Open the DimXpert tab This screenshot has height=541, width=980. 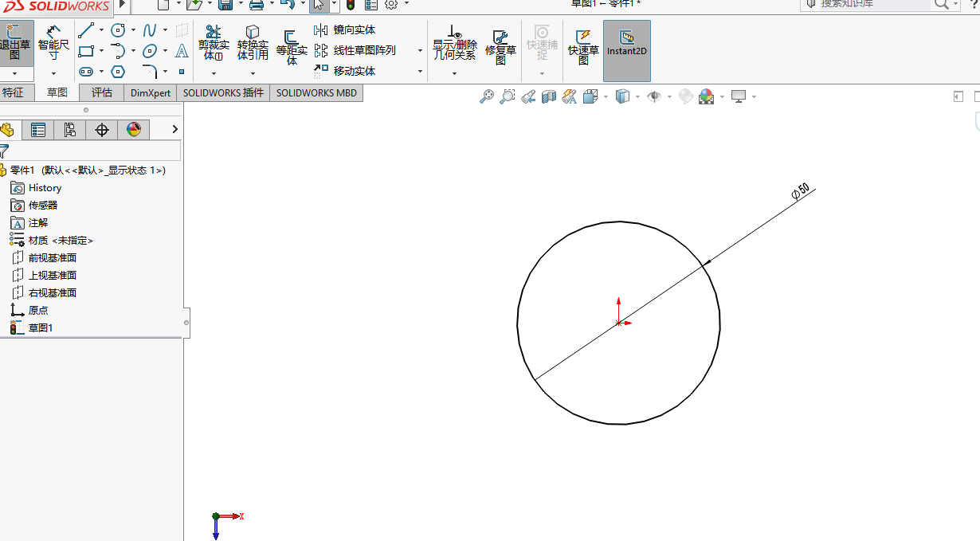tap(151, 93)
